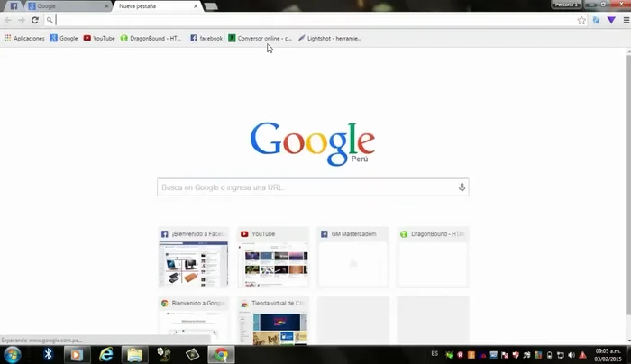The height and width of the screenshot is (364, 631).
Task: Go back with the browser back arrow
Action: pyautogui.click(x=7, y=20)
